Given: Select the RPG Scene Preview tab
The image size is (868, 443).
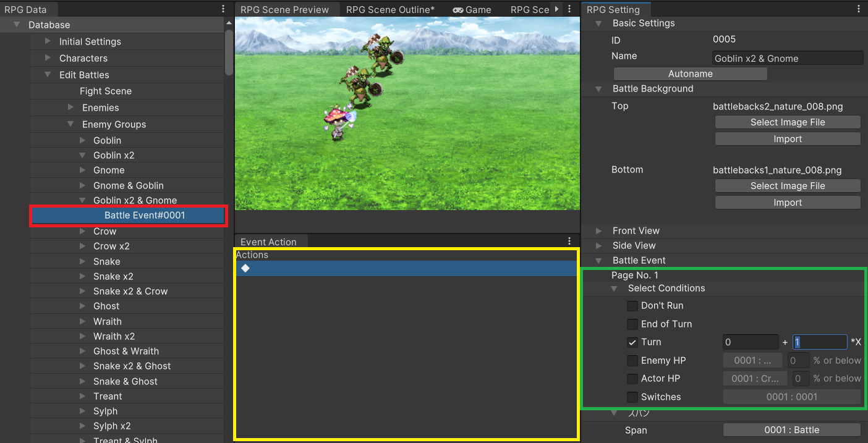Looking at the screenshot, I should 285,9.
